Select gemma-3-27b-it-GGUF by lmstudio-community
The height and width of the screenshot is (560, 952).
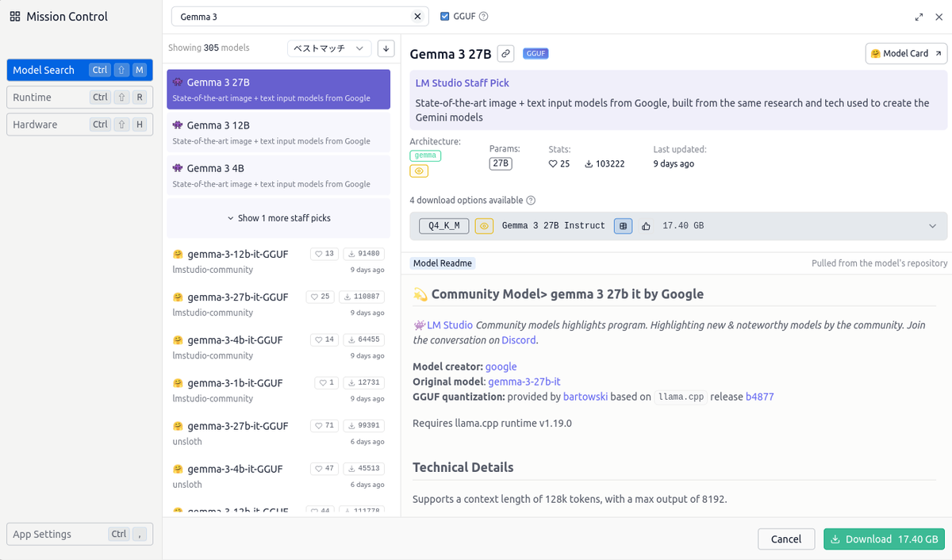point(278,304)
